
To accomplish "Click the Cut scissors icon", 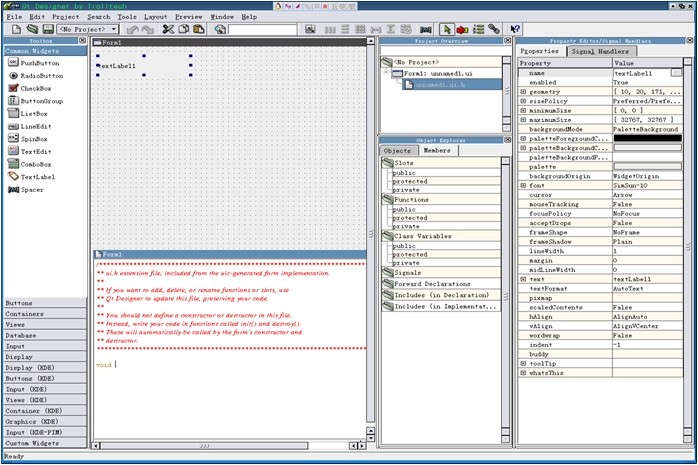I will pyautogui.click(x=169, y=30).
